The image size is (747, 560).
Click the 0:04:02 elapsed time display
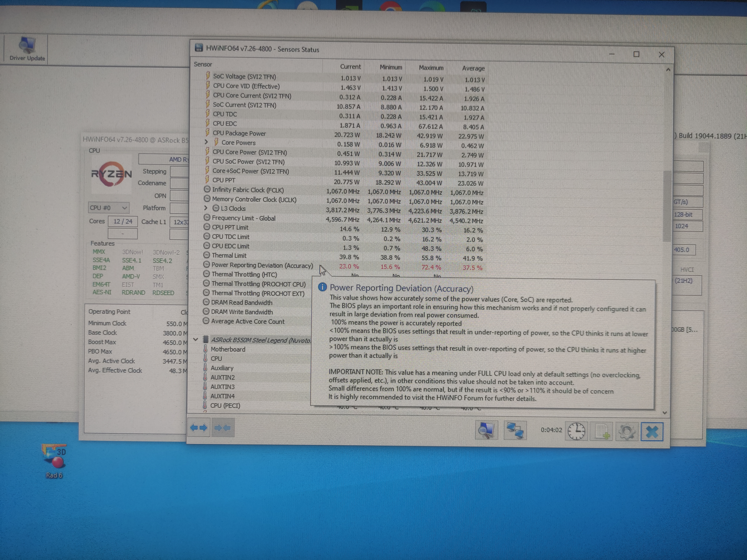551,430
